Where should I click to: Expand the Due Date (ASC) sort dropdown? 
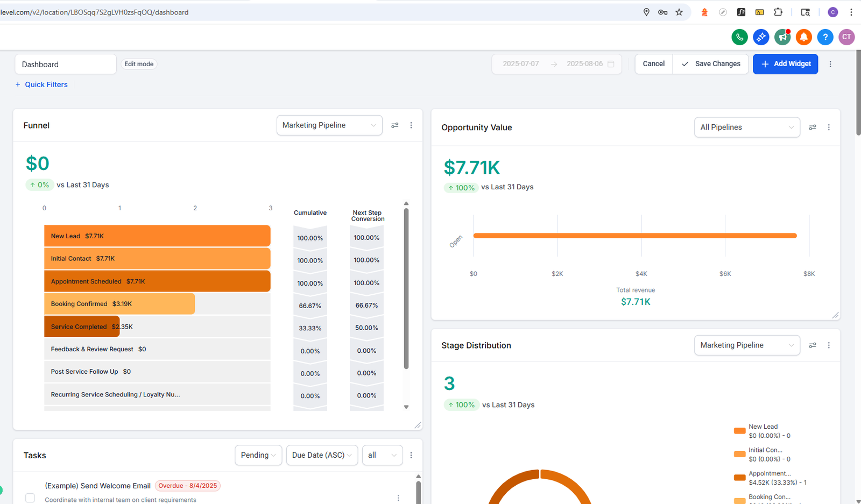(322, 455)
